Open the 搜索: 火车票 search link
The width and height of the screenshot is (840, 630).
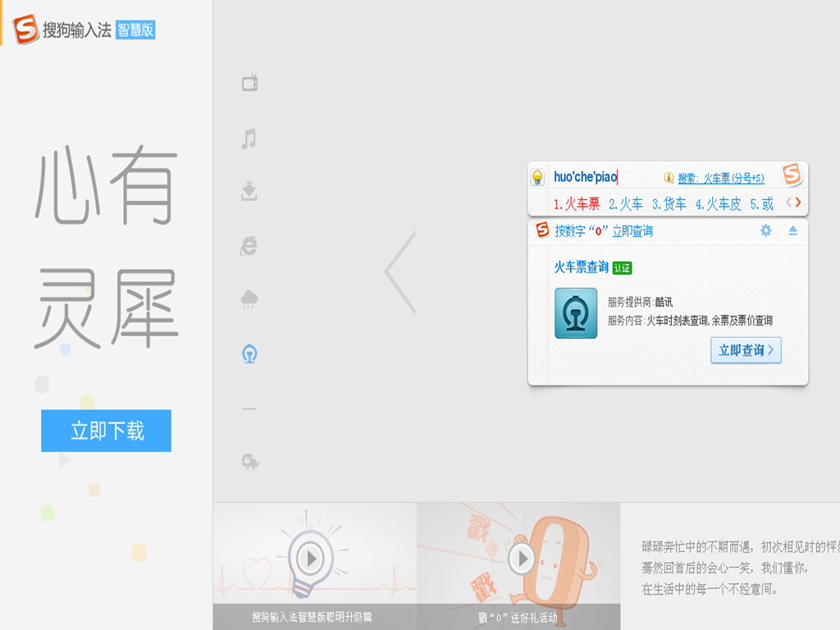click(721, 178)
